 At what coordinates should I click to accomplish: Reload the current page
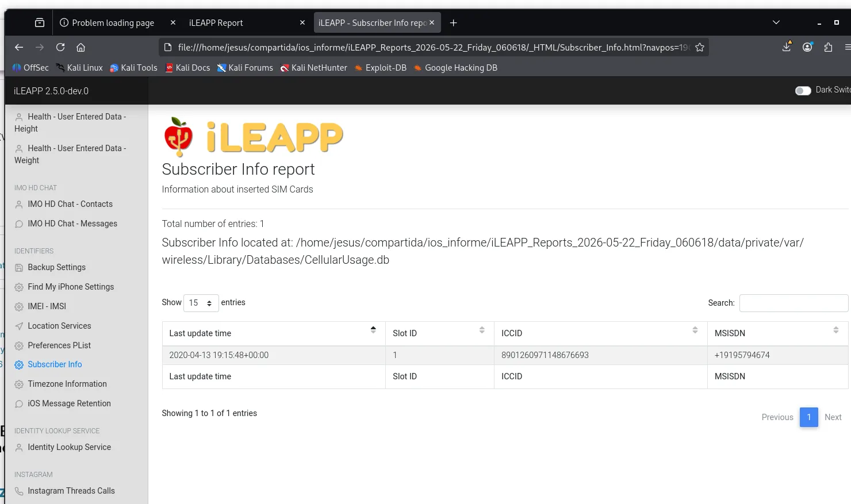pyautogui.click(x=60, y=47)
